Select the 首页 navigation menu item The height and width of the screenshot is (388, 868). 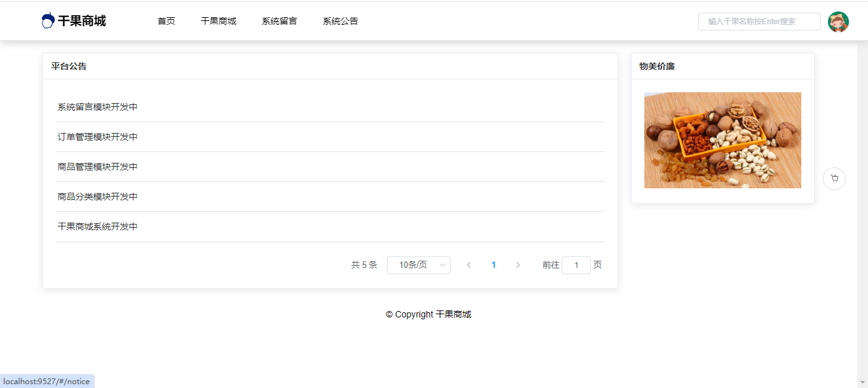click(x=166, y=21)
